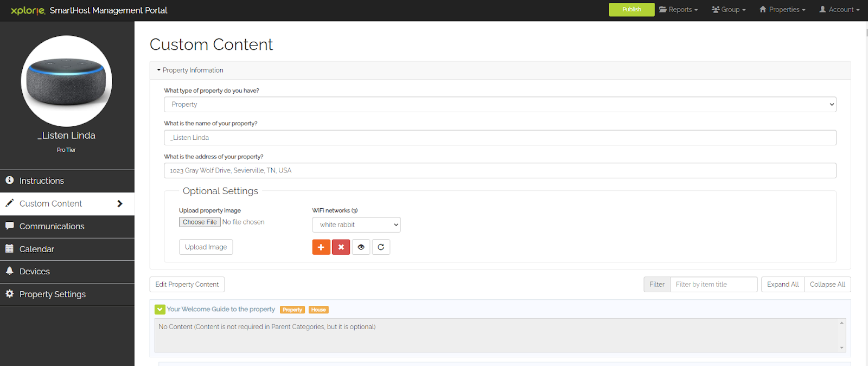Click the Custom Content pencil icon

tap(9, 203)
